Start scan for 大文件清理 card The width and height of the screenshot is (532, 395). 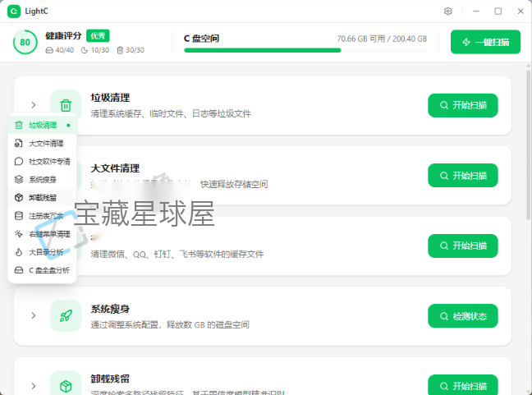coord(463,176)
